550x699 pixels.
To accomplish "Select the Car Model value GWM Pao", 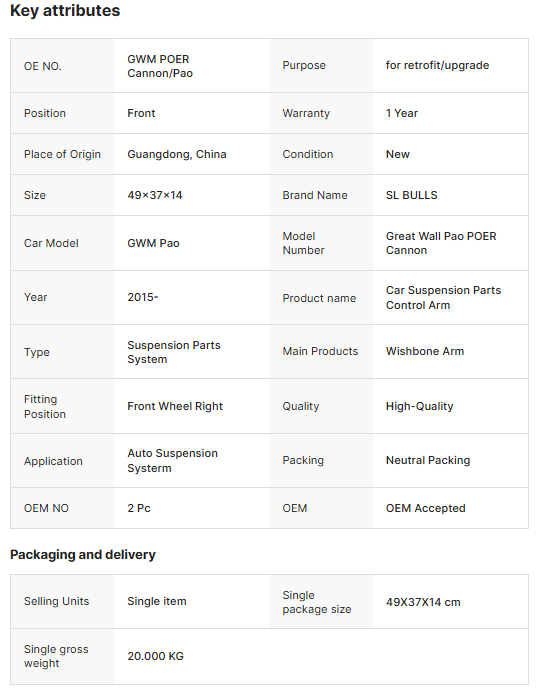I will click(153, 243).
